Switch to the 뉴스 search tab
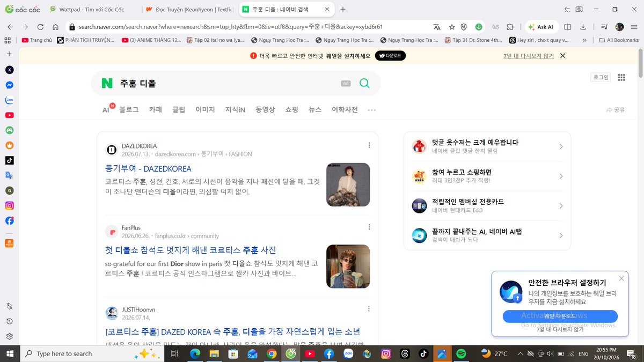Image resolution: width=644 pixels, height=362 pixels. tap(315, 109)
